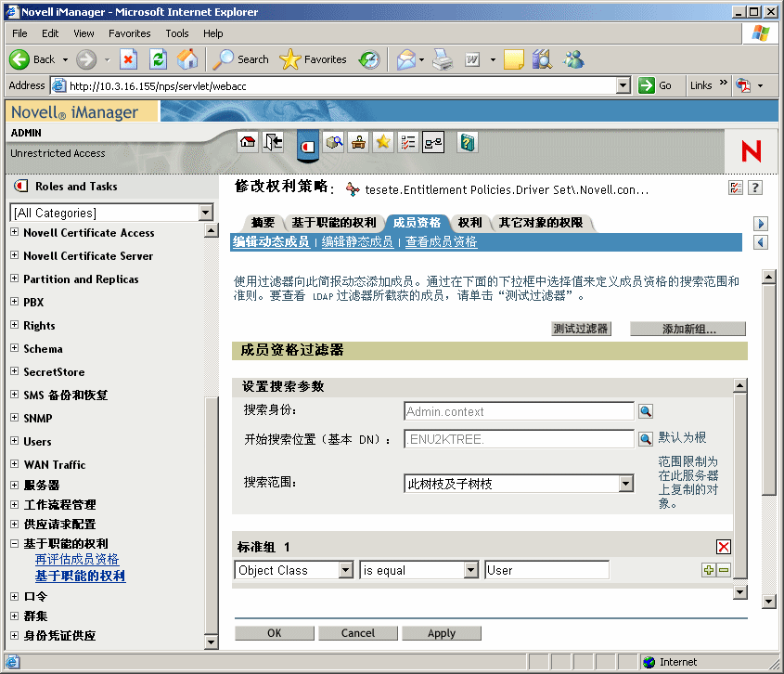Expand the Users category
Screen dimensions: 784x674
click(15, 441)
